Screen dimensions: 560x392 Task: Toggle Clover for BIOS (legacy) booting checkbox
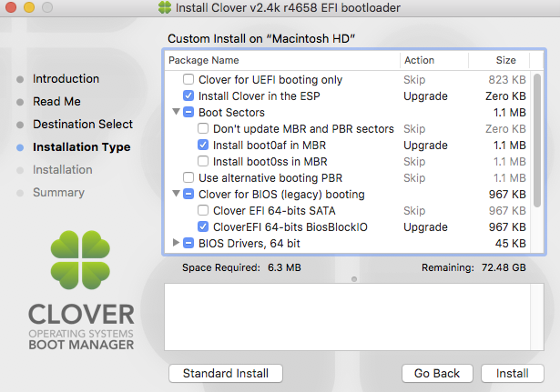tap(188, 194)
